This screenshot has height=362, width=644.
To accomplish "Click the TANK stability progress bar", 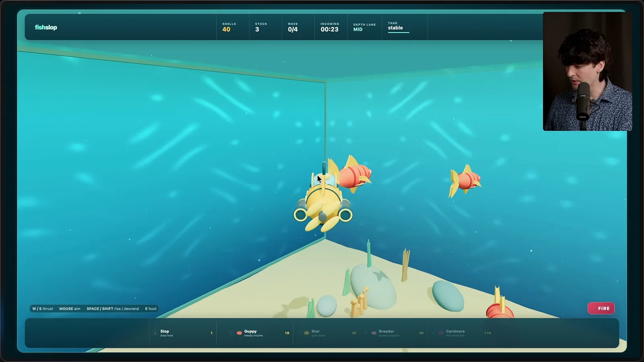I will (398, 32).
